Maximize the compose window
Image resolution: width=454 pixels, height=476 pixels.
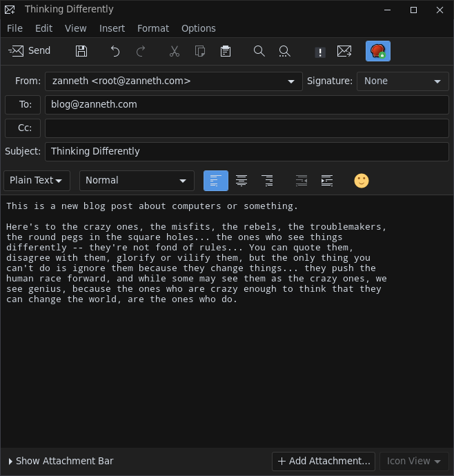pyautogui.click(x=413, y=10)
